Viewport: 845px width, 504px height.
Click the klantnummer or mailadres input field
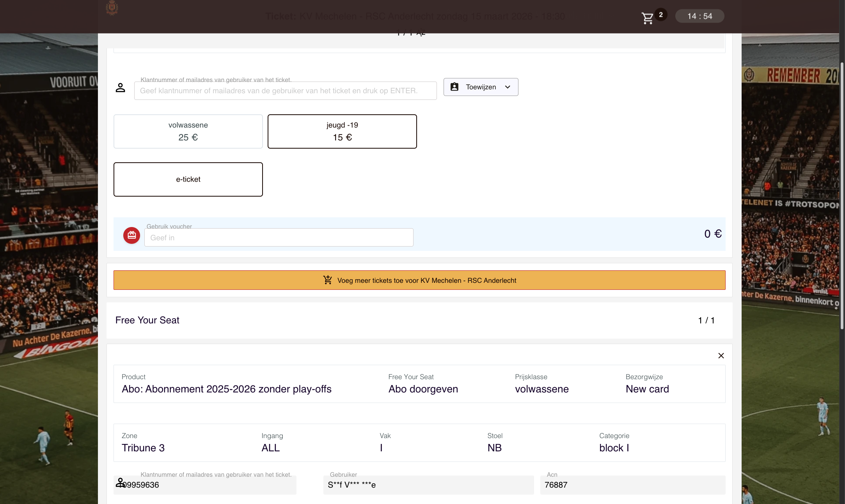(x=286, y=91)
